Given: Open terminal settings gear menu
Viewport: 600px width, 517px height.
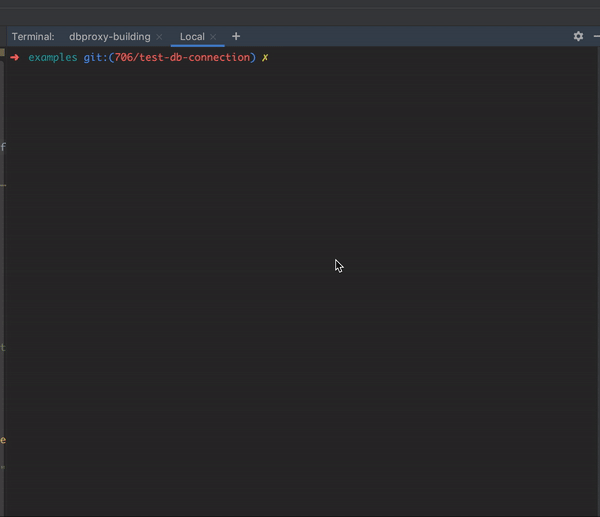Looking at the screenshot, I should coord(578,36).
